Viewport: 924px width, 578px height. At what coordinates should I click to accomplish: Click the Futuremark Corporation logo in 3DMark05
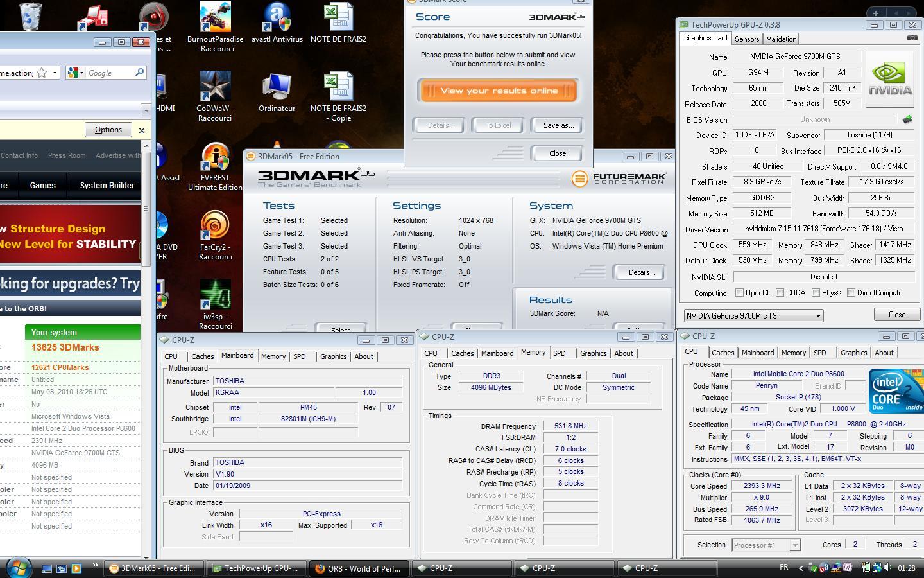619,179
